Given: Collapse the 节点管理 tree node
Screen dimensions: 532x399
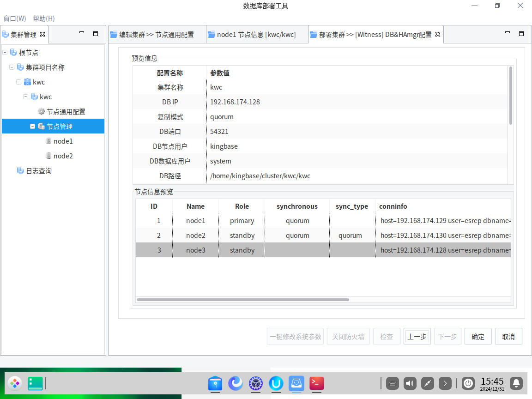Looking at the screenshot, I should [33, 127].
